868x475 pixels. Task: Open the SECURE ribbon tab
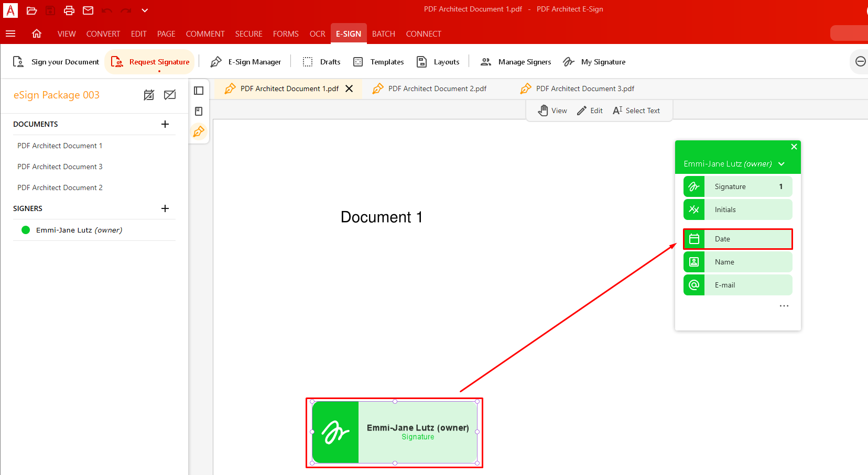pyautogui.click(x=248, y=34)
